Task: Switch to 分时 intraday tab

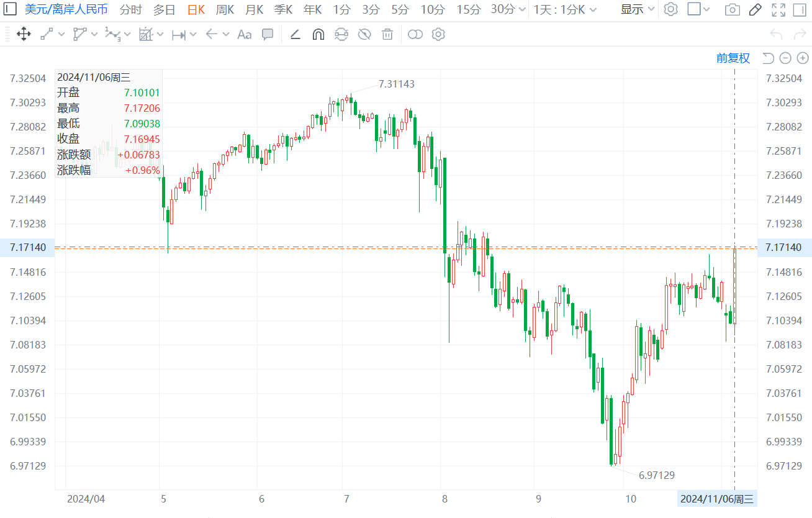Action: point(130,9)
